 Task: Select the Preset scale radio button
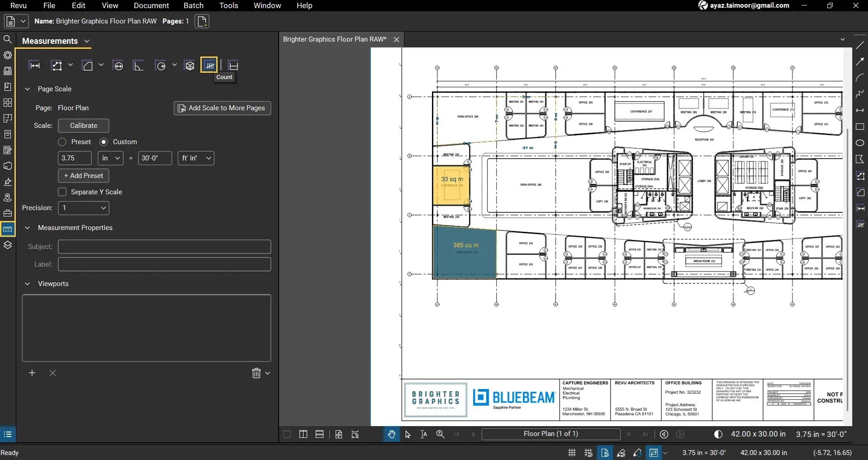[62, 141]
